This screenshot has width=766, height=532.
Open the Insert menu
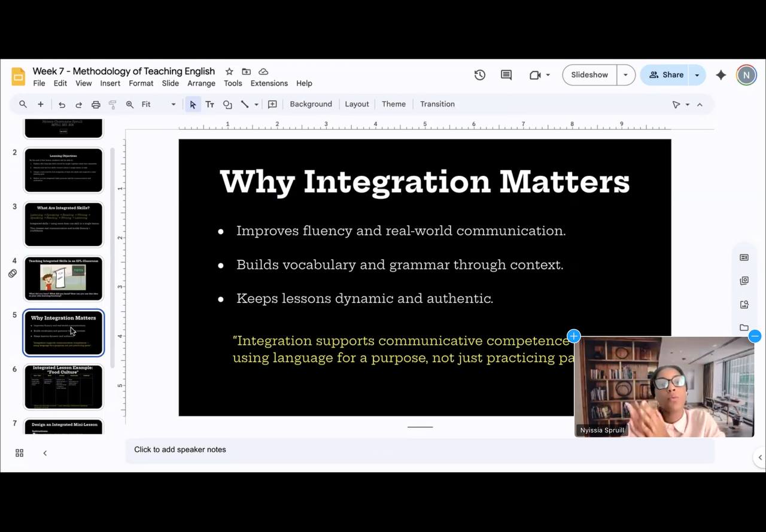click(110, 83)
